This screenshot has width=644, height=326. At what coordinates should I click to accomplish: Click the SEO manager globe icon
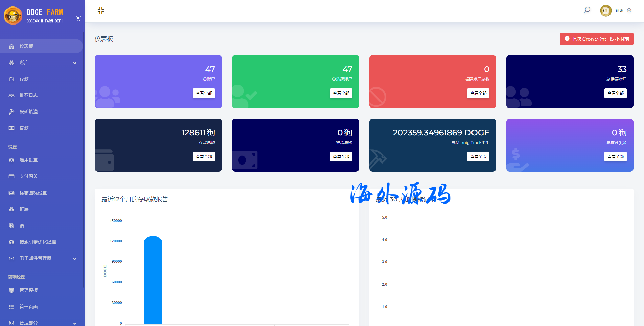click(11, 242)
